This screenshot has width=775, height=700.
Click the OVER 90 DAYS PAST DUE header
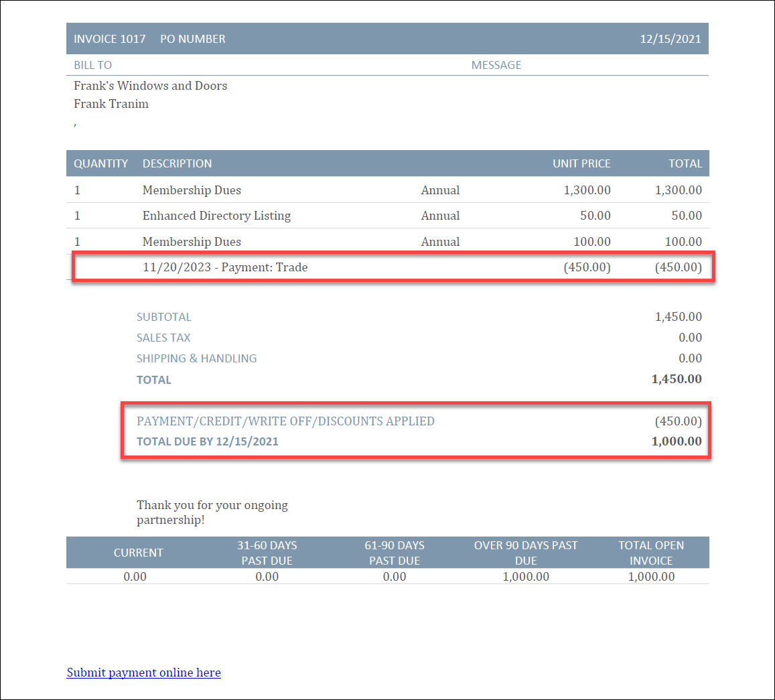click(526, 553)
